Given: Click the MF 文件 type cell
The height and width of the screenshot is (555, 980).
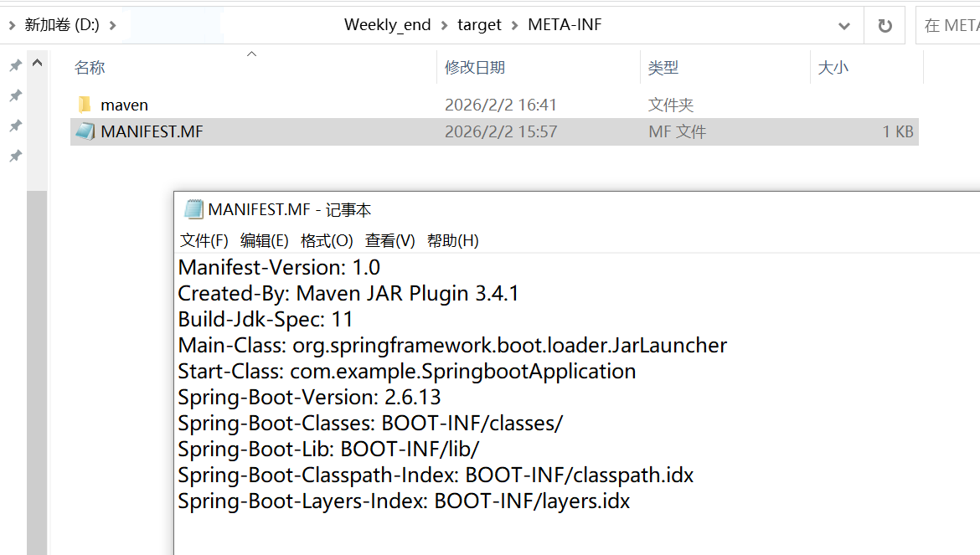Looking at the screenshot, I should 677,131.
